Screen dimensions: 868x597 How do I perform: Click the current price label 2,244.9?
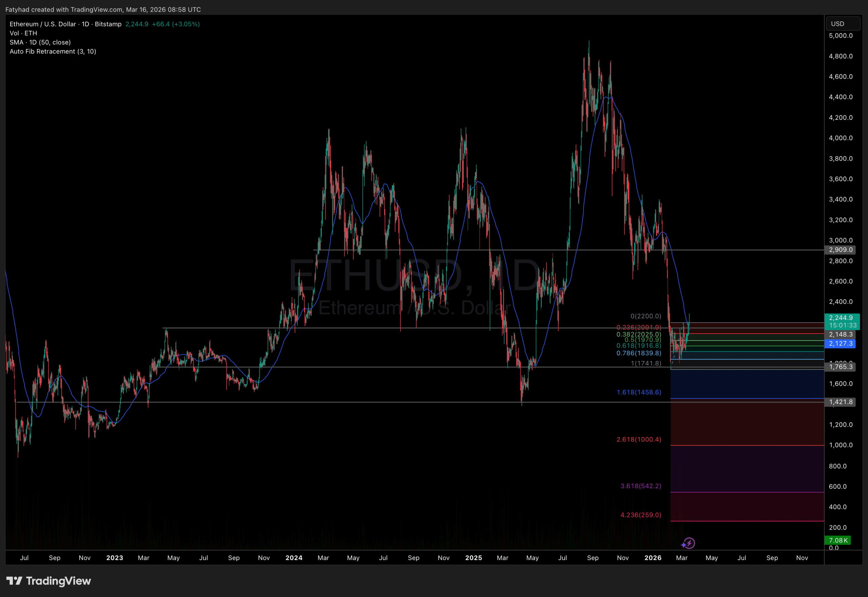841,317
